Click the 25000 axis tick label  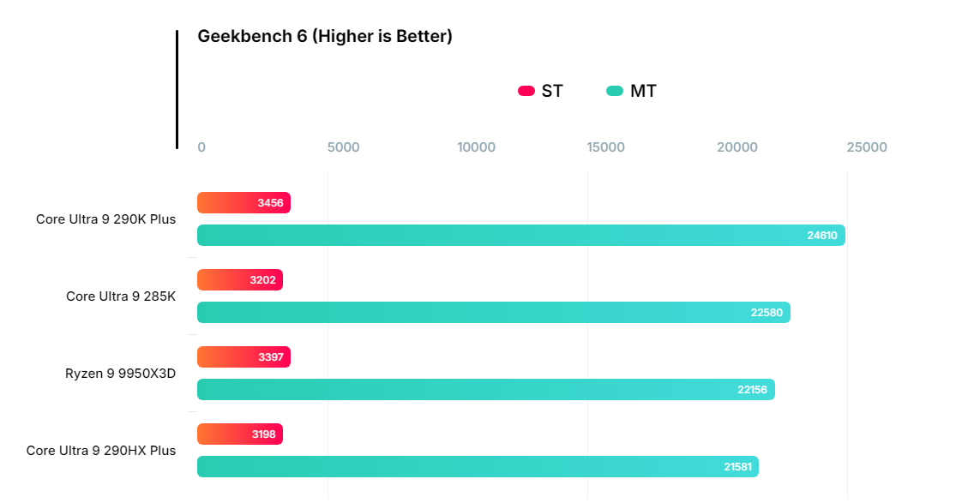coord(867,147)
